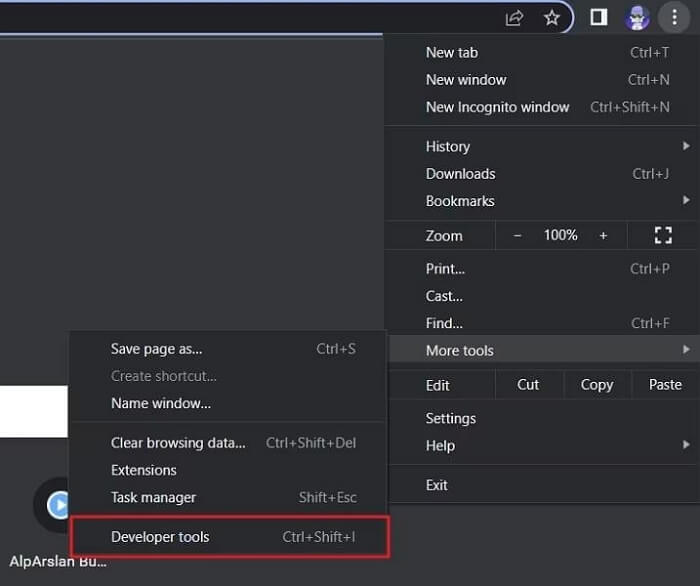700x586 pixels.
Task: Expand the Bookmarks submenu
Action: [542, 201]
